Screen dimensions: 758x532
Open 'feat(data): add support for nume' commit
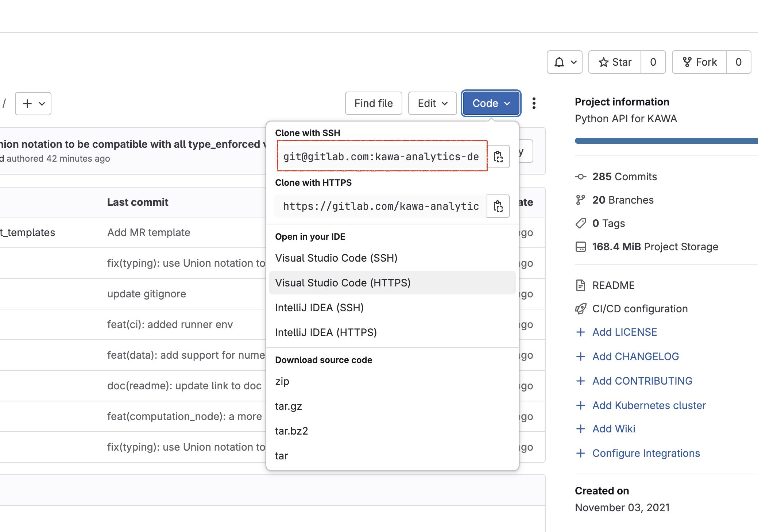(186, 355)
